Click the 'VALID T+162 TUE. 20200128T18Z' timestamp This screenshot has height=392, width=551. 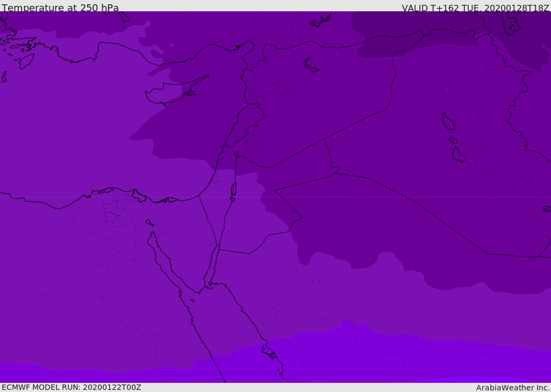pos(476,8)
